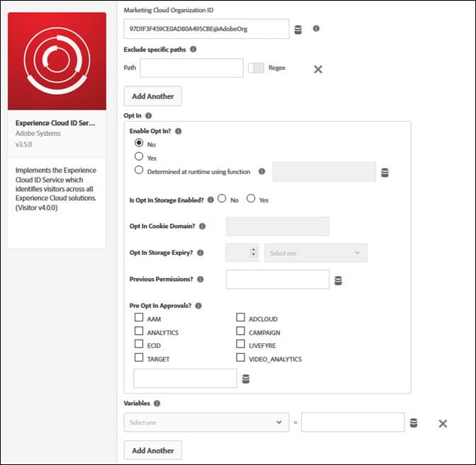Click the Experience Cloud ID Service logo
Screen dimensions: 476x465
(x=57, y=61)
